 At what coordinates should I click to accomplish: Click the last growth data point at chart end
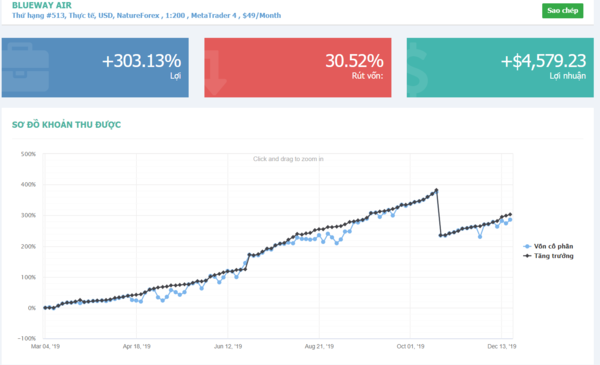point(510,215)
